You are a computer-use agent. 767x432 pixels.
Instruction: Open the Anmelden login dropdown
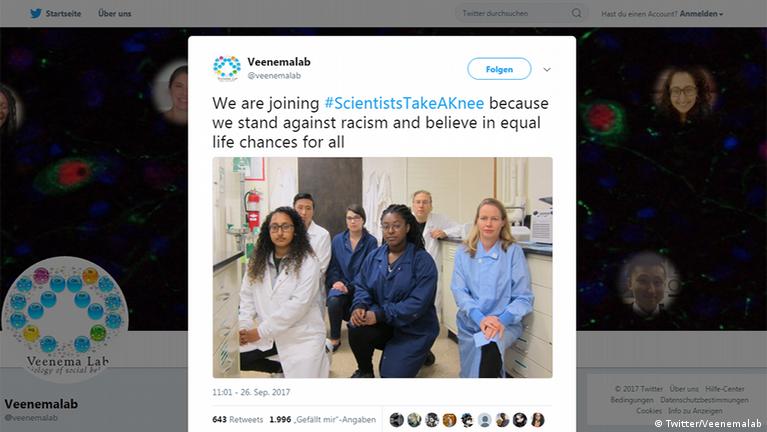[701, 14]
